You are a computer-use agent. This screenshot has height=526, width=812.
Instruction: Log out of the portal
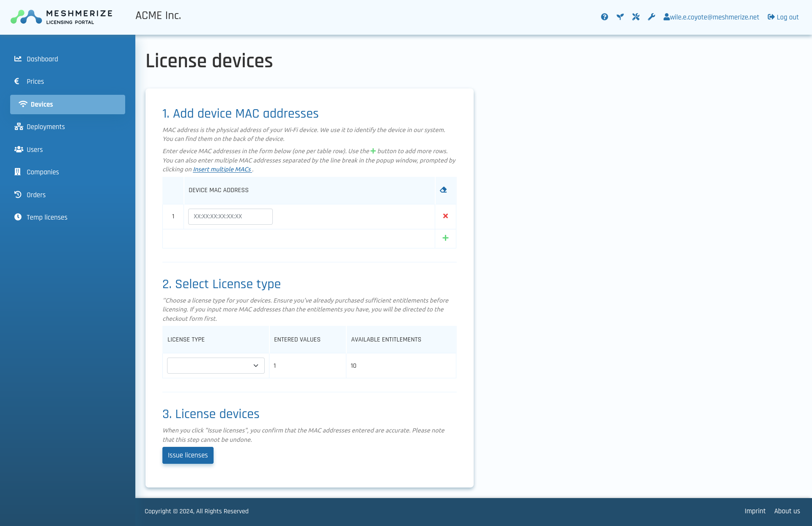click(783, 17)
